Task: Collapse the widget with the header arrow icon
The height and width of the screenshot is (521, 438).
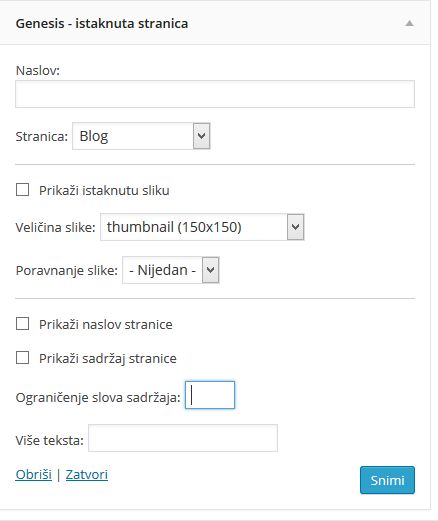Action: [x=409, y=23]
